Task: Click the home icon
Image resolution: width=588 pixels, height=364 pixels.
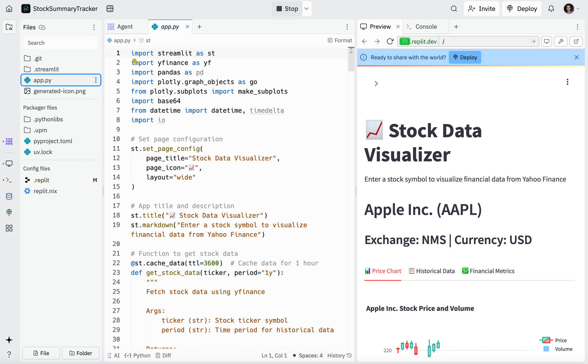Action: click(9, 9)
